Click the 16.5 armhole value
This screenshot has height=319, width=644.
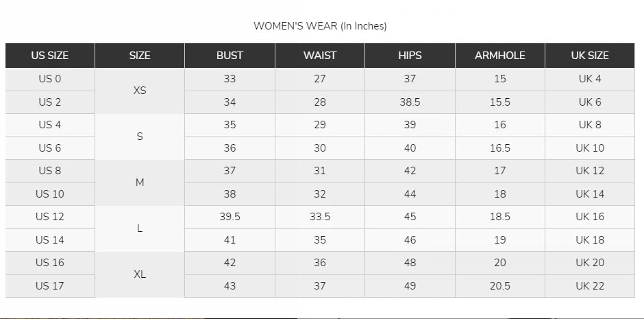500,148
